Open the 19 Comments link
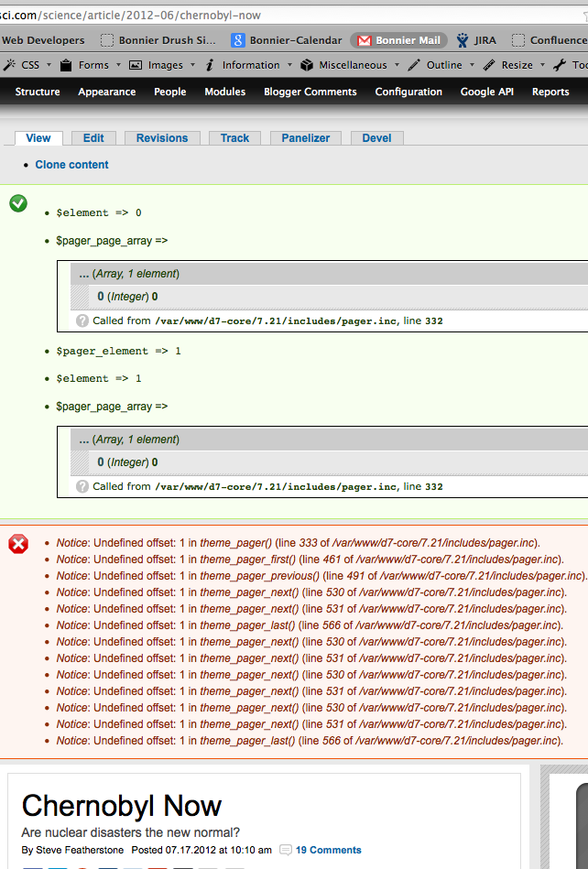The image size is (588, 869). click(x=328, y=850)
